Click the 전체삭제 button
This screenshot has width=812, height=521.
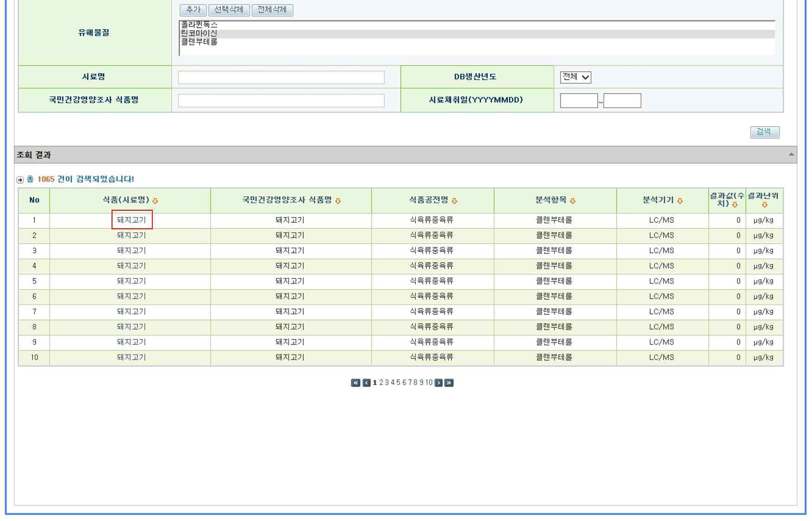click(272, 10)
